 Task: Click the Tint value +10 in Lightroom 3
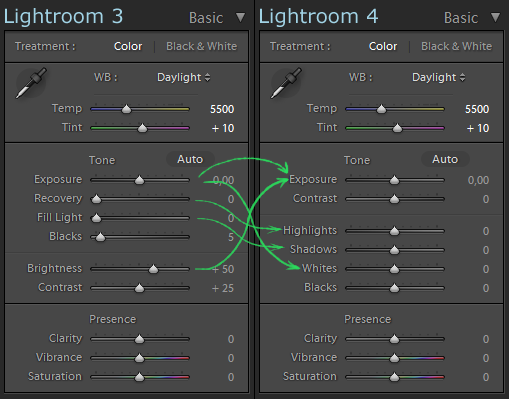[x=223, y=128]
